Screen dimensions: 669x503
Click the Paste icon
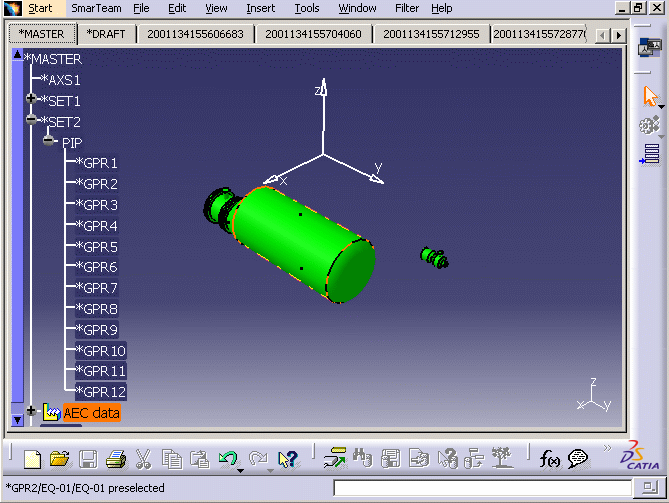tap(200, 459)
